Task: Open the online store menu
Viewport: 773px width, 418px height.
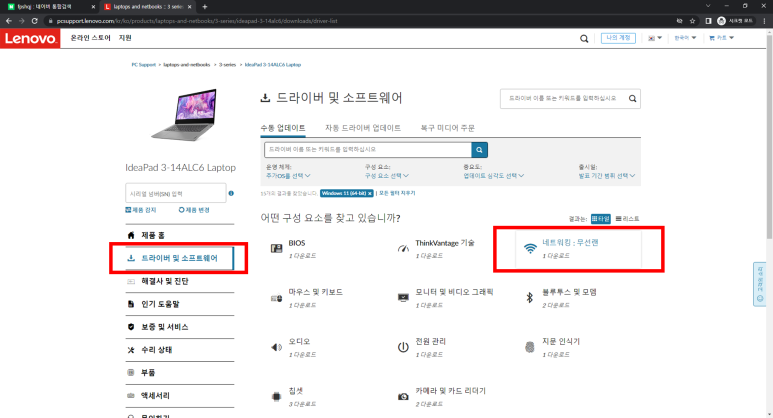Action: pyautogui.click(x=90, y=38)
